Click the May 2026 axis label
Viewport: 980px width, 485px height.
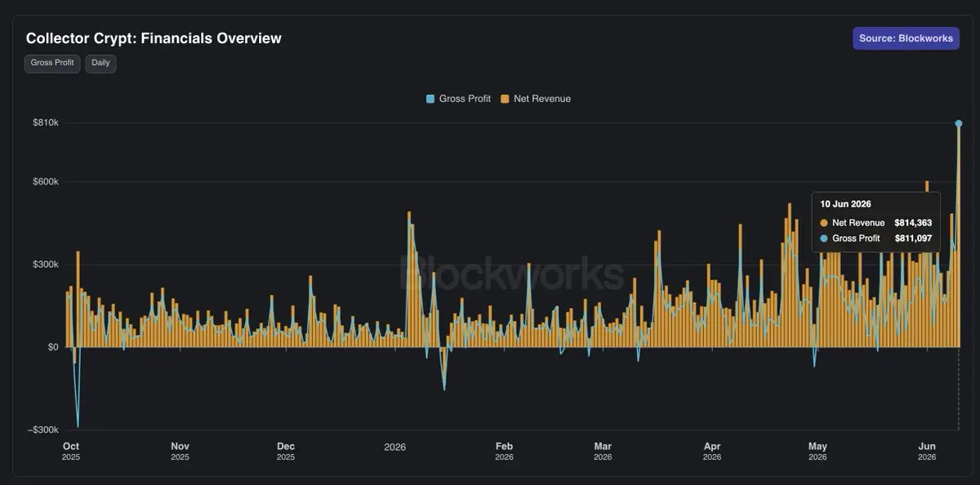click(x=817, y=452)
